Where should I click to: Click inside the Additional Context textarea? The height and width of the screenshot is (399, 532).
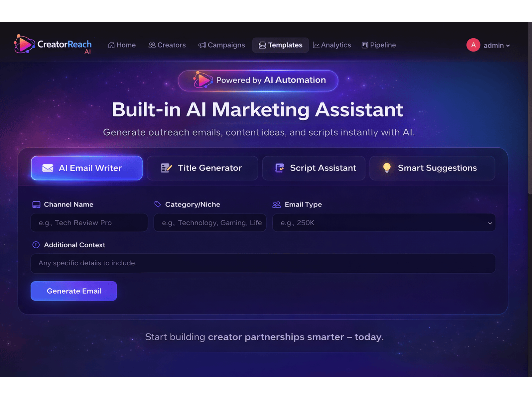[x=263, y=263]
